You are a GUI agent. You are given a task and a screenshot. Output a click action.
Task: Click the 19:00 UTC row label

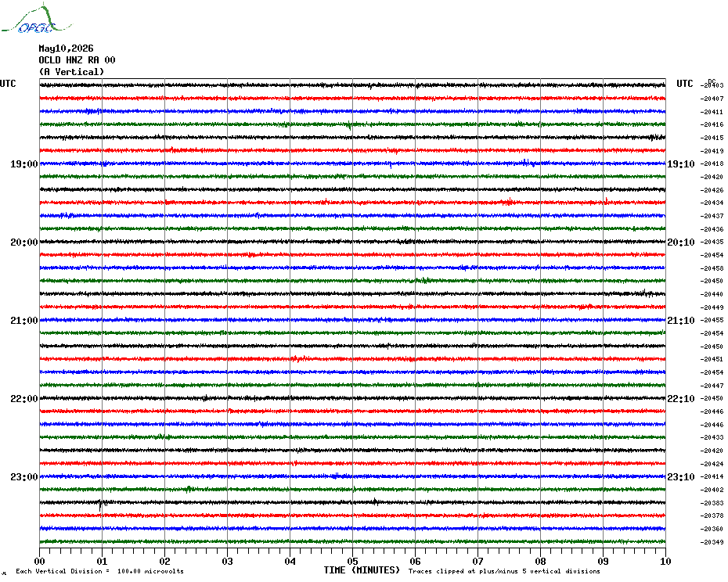click(23, 164)
